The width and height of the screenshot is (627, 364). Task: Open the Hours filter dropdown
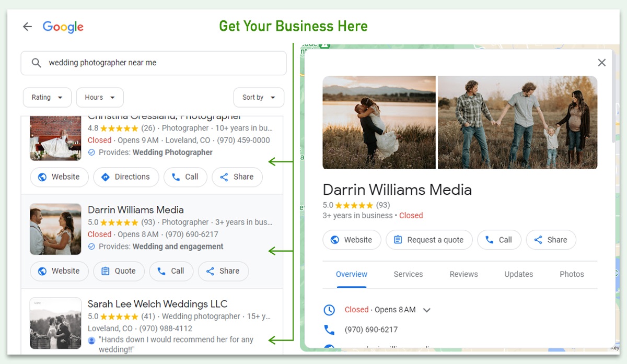[100, 98]
